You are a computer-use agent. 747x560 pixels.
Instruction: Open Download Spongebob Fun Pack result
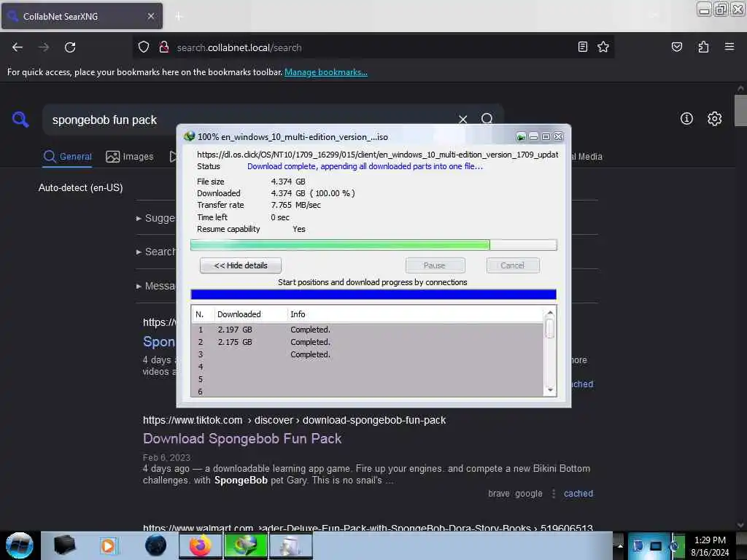[242, 438]
